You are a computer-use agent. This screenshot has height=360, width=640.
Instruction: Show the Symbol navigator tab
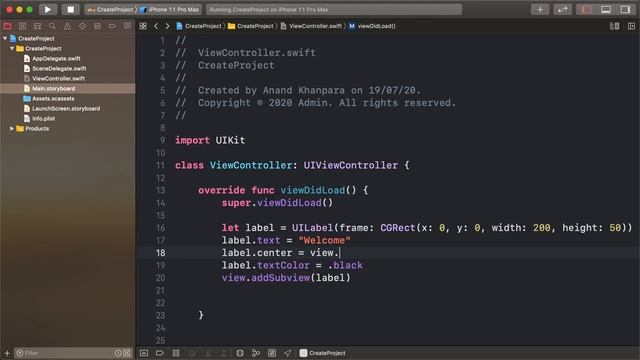38,26
